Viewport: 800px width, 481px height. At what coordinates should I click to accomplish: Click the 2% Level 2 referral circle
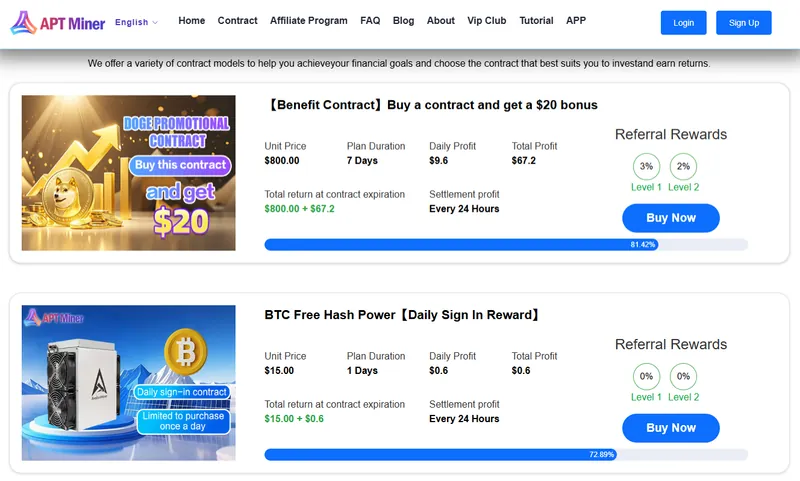pos(683,166)
